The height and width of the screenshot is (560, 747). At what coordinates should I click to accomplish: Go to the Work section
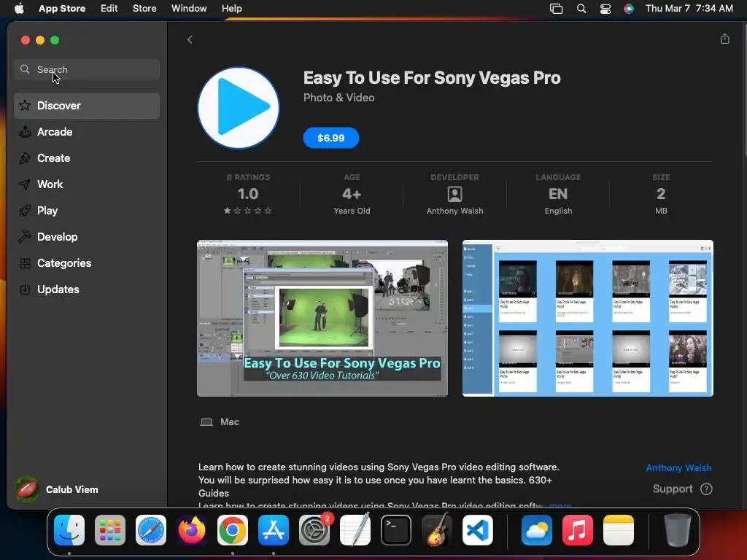click(x=87, y=184)
